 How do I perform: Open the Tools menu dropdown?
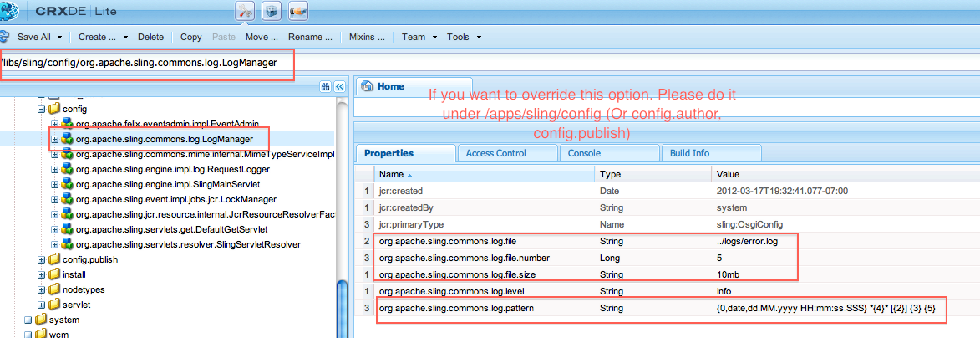coord(479,37)
